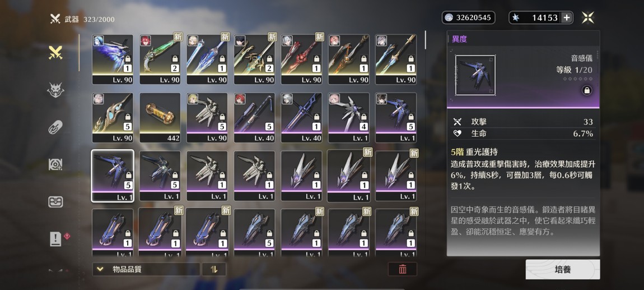Close inventory with the top-right cross icon
The width and height of the screenshot is (644, 290).
point(588,17)
